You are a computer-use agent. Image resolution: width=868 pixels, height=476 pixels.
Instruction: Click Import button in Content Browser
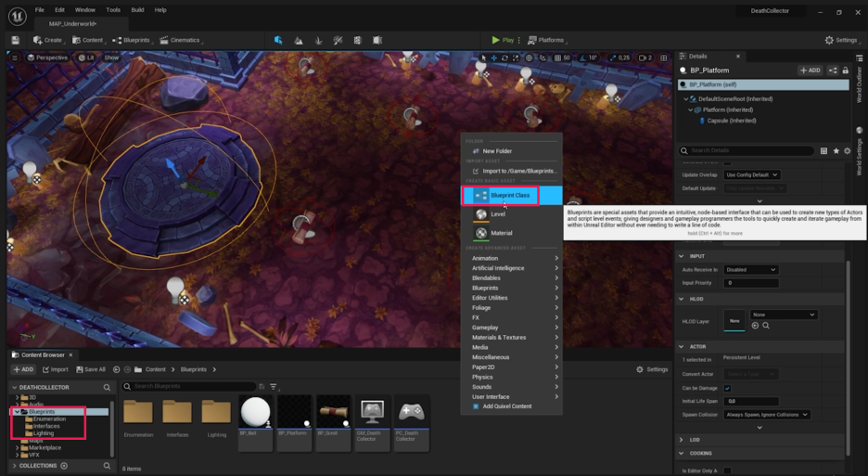[x=56, y=369]
